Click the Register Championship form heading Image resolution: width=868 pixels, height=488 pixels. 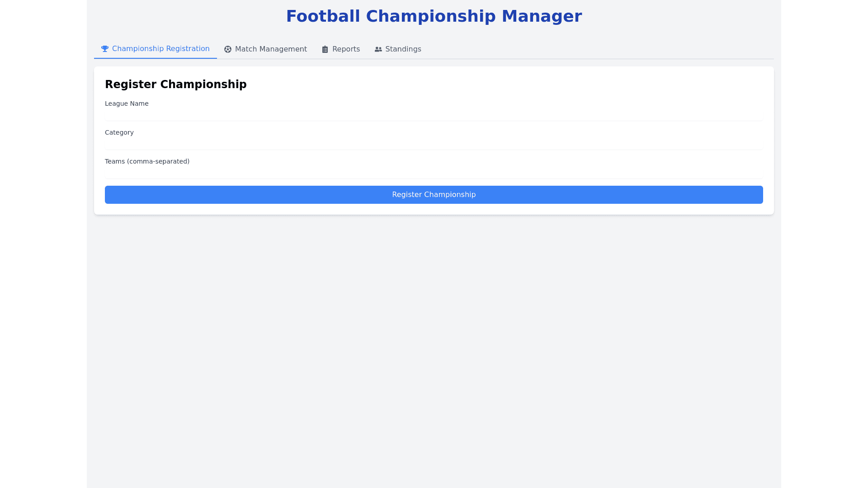point(176,84)
